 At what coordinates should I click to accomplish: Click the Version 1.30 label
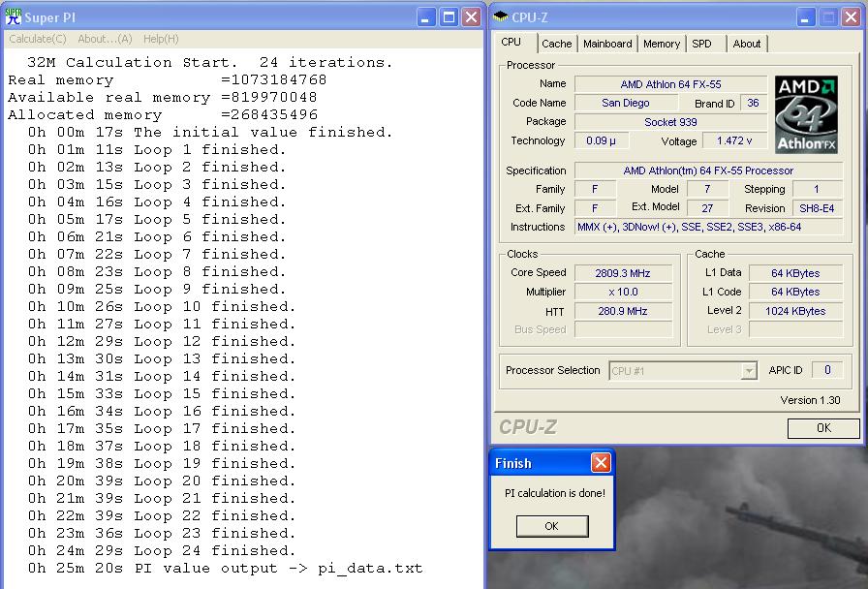click(810, 400)
